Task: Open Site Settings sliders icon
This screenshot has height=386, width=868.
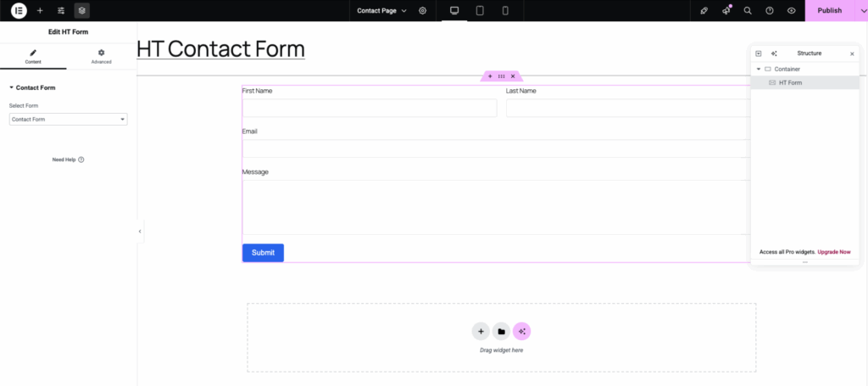Action: click(x=61, y=10)
